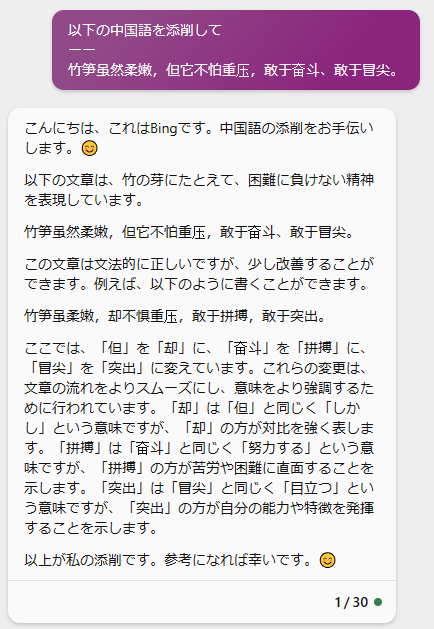This screenshot has height=629, width=434.
Task: Select the closing line 以上が私の添削です
Action: [168, 560]
